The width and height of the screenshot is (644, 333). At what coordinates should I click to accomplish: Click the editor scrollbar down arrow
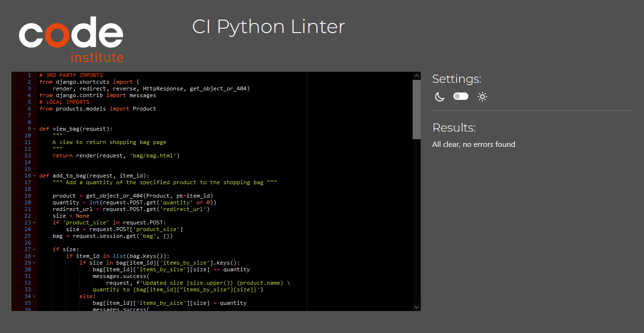[x=416, y=307]
